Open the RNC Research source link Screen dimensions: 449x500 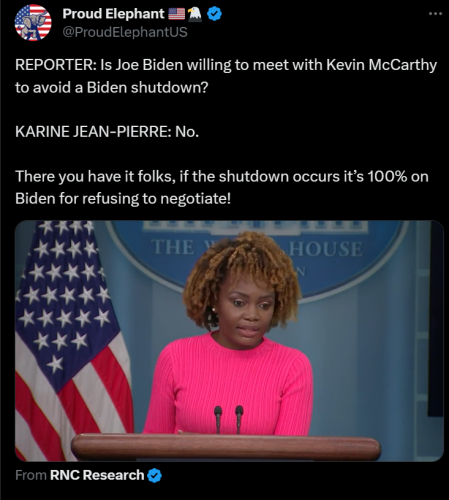pyautogui.click(x=97, y=475)
